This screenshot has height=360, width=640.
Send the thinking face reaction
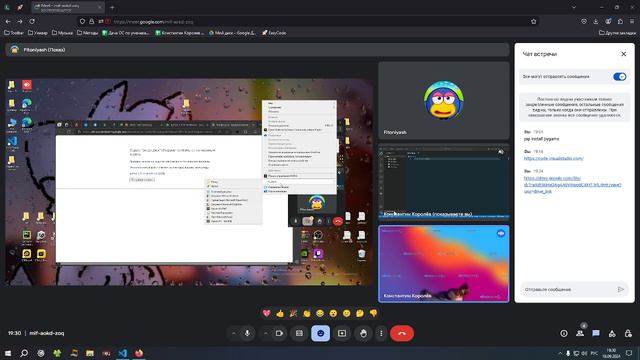[x=360, y=313]
